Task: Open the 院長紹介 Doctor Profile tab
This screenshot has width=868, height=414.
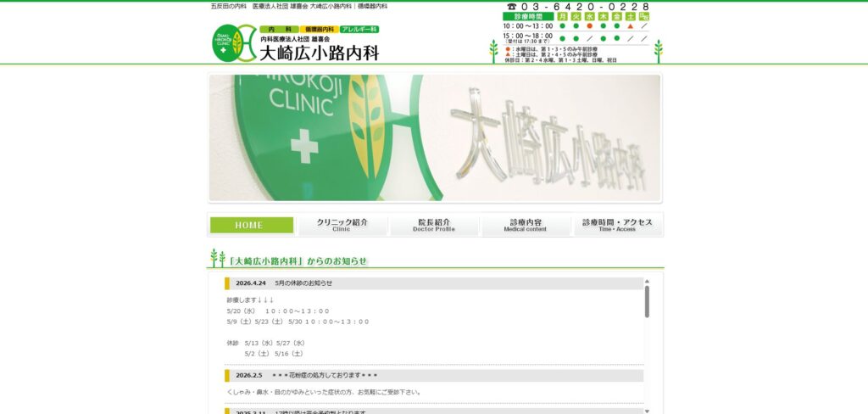Action: [x=434, y=225]
